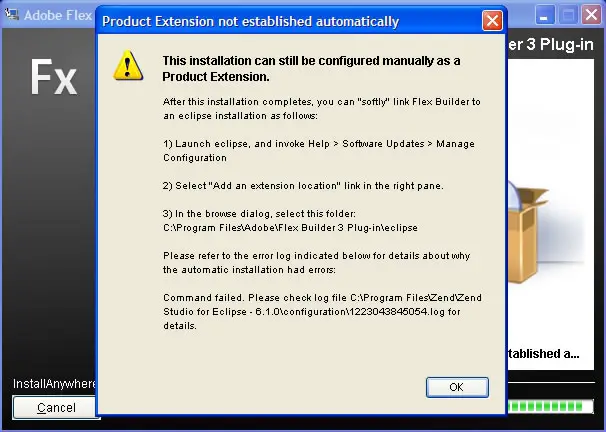Click the 'Adobe Flex' installer title text

58,15
